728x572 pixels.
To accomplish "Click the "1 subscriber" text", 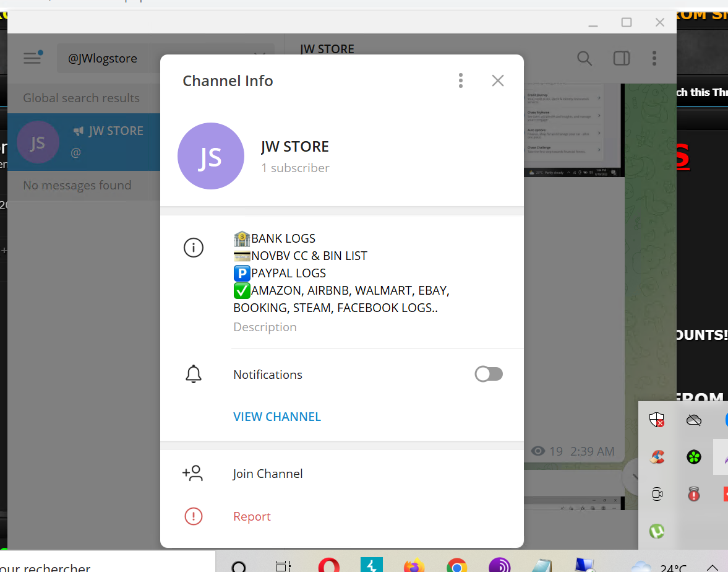I will tap(295, 168).
